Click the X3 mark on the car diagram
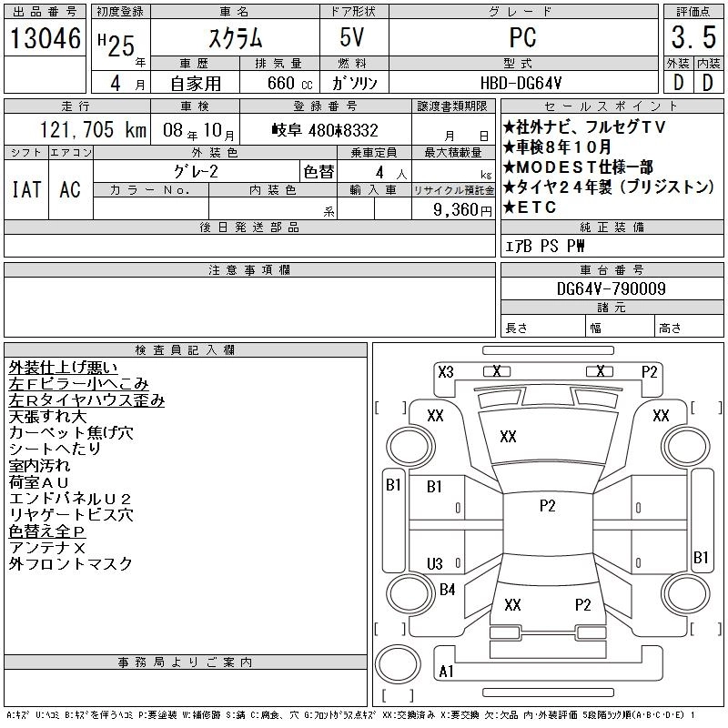Viewport: 728px width, 728px height. 445,371
